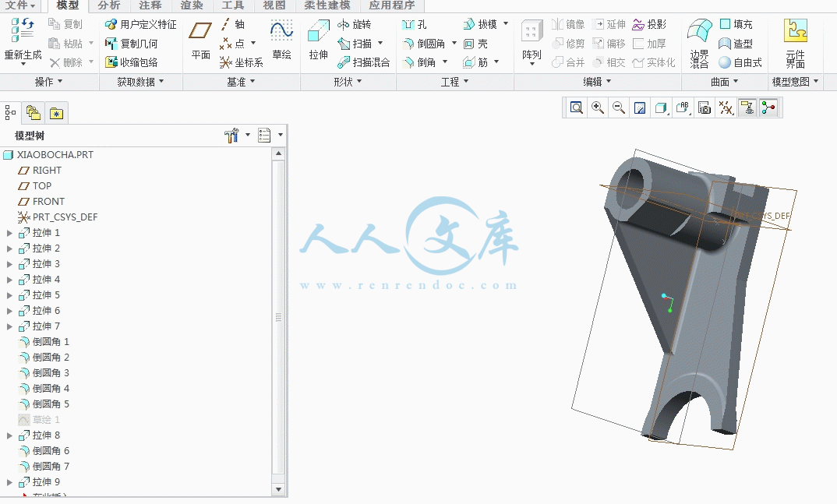The image size is (837, 504).
Task: Click the repaint icon in graphics toolbar
Action: pos(640,108)
